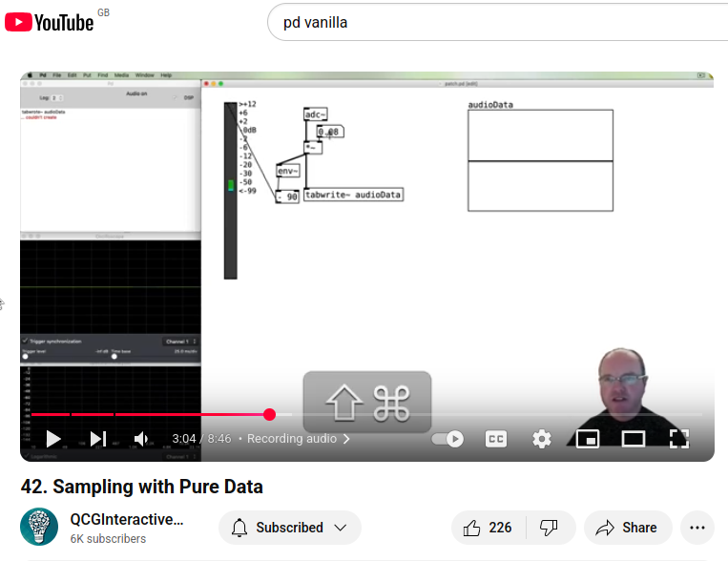Open the miniplayer
728x561 pixels.
coord(588,439)
